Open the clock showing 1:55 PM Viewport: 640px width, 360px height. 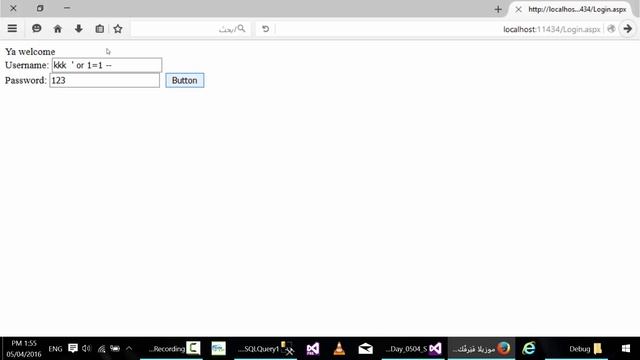coord(24,349)
